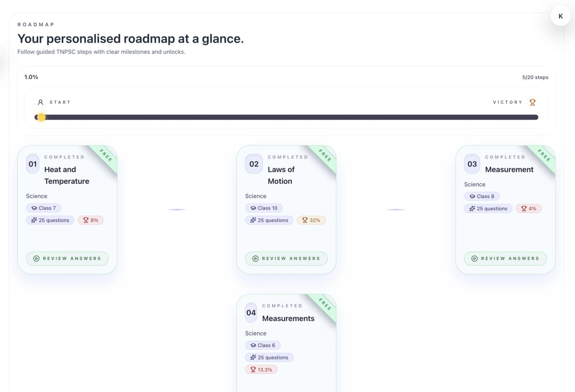
Task: Click the person icon beside START
Action: [41, 102]
